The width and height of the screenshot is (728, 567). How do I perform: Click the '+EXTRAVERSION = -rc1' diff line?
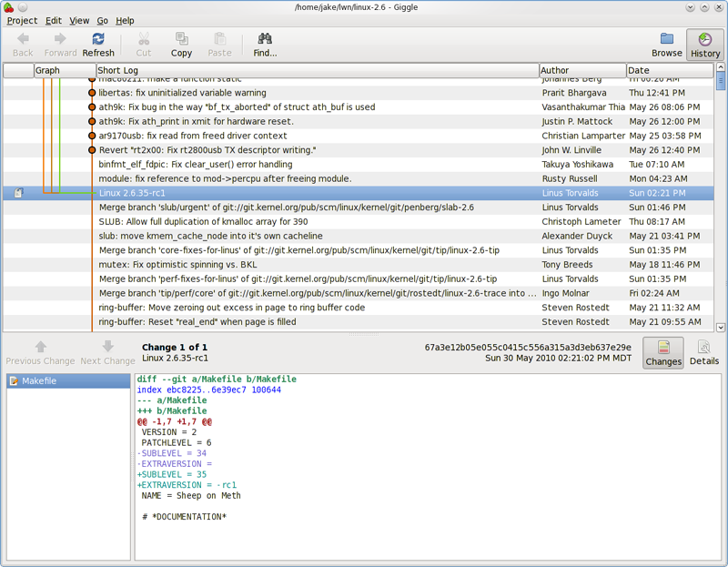187,485
